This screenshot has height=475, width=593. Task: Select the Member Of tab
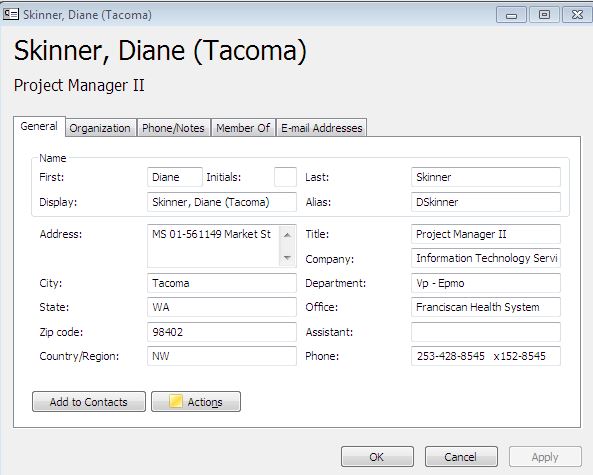click(243, 128)
